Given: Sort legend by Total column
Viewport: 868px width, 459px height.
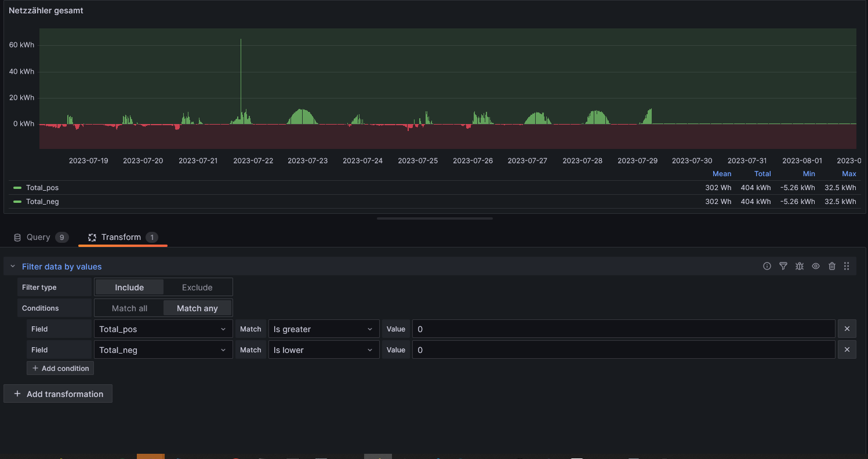Looking at the screenshot, I should [762, 174].
